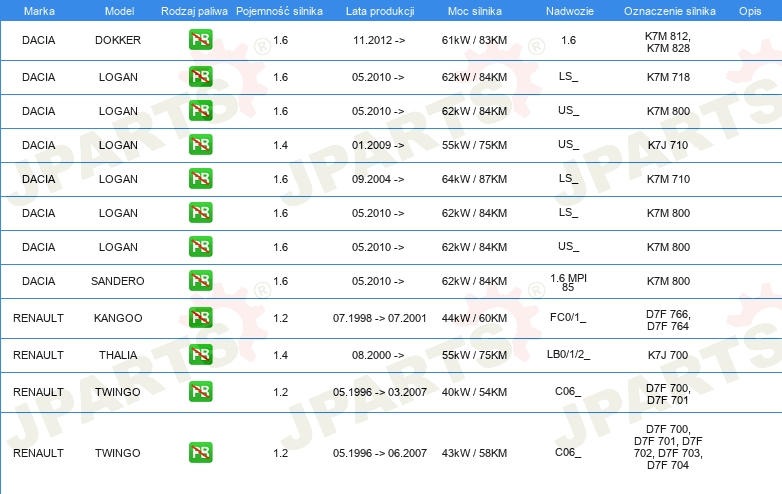The image size is (782, 494).
Task: Click the fuel icon for the LOGAN K7M 718 row
Action: tap(200, 77)
